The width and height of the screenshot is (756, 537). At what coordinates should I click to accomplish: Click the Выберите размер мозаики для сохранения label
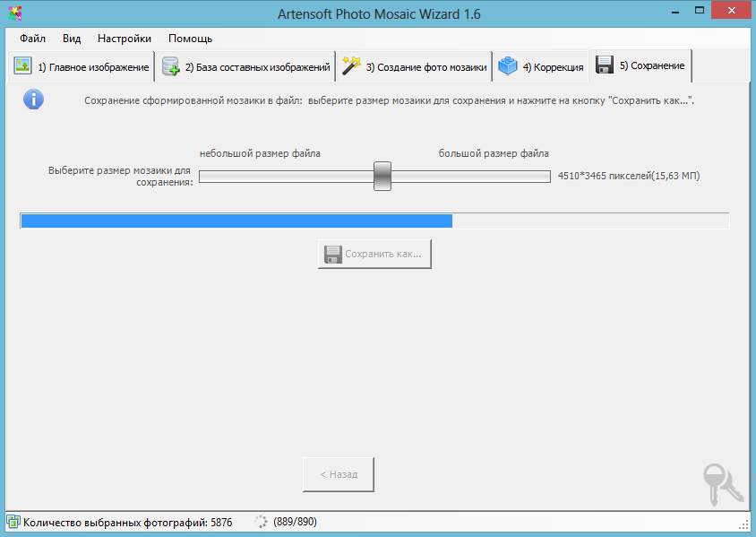(x=120, y=176)
